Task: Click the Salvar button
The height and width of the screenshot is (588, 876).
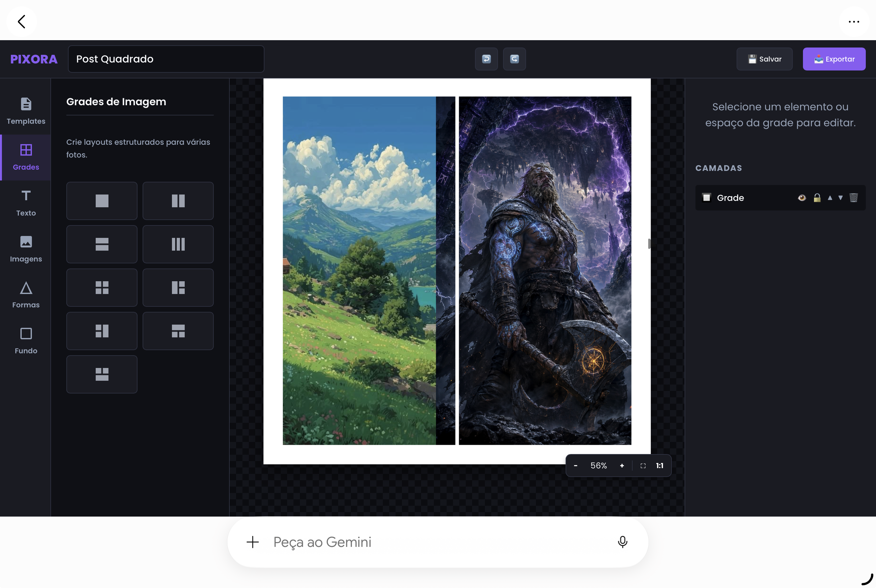Action: click(x=764, y=59)
